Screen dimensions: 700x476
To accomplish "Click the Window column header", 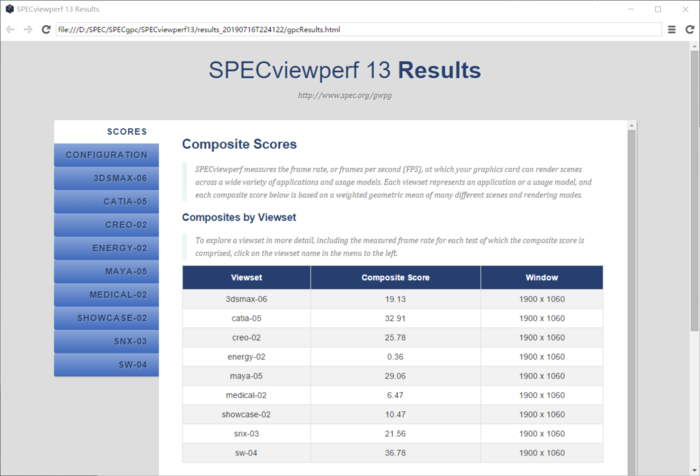I will pos(542,277).
